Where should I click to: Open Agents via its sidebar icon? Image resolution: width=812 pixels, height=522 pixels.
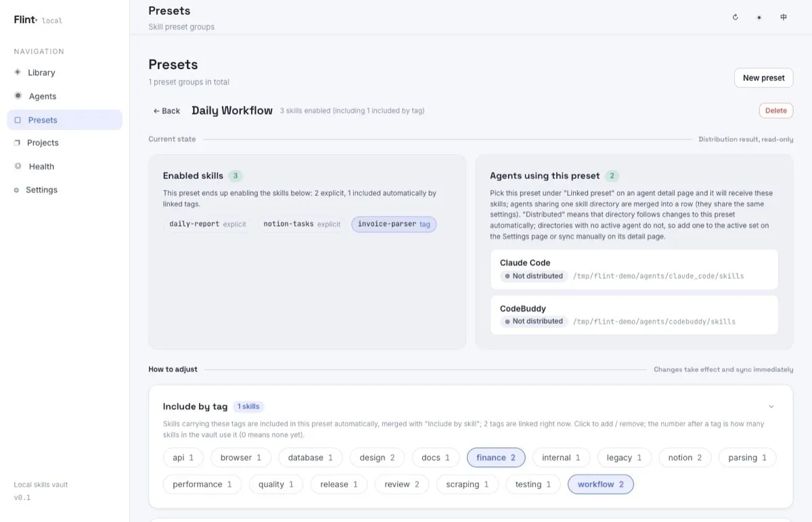click(x=18, y=95)
